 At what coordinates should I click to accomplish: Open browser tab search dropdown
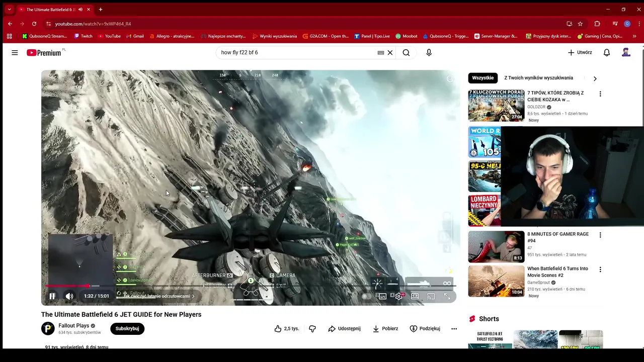coord(9,9)
